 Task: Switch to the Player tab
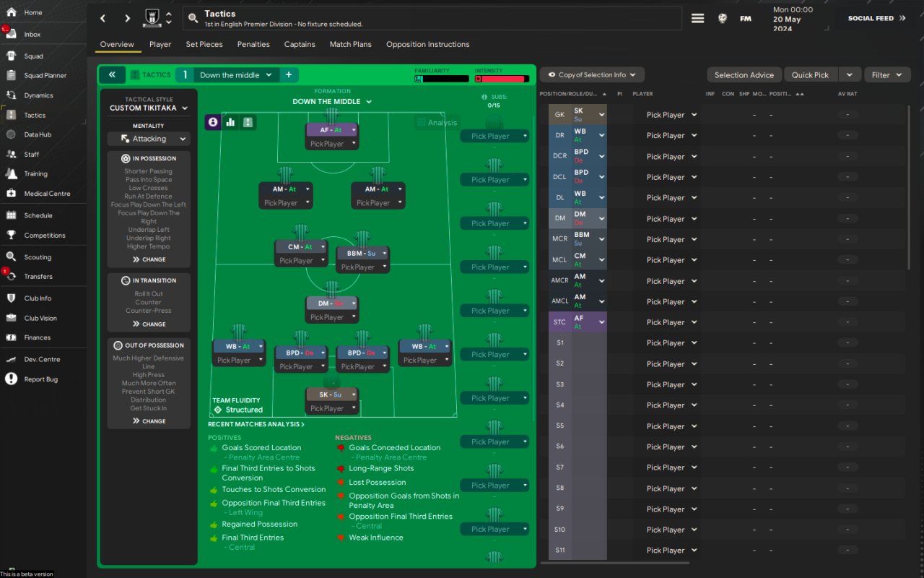160,44
